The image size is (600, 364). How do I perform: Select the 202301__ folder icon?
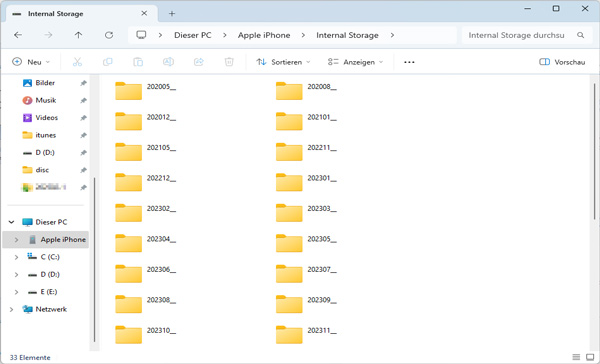[289, 182]
